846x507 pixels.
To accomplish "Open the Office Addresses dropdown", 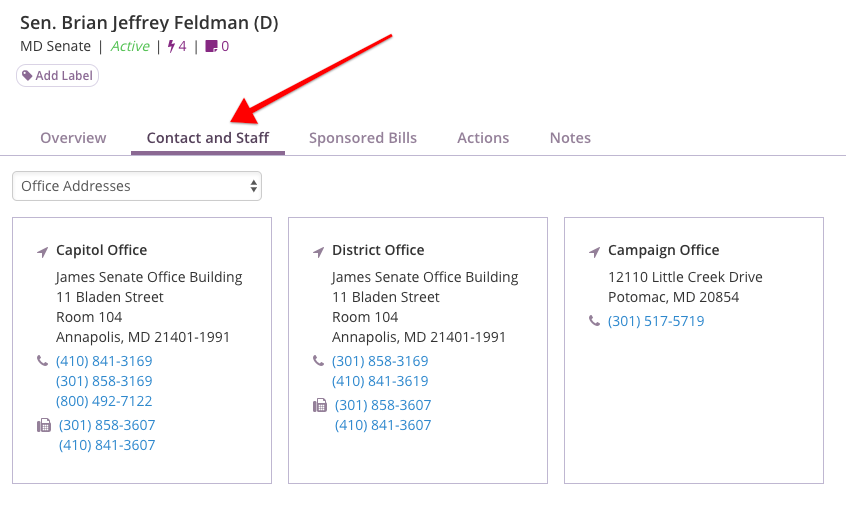I will coord(137,186).
